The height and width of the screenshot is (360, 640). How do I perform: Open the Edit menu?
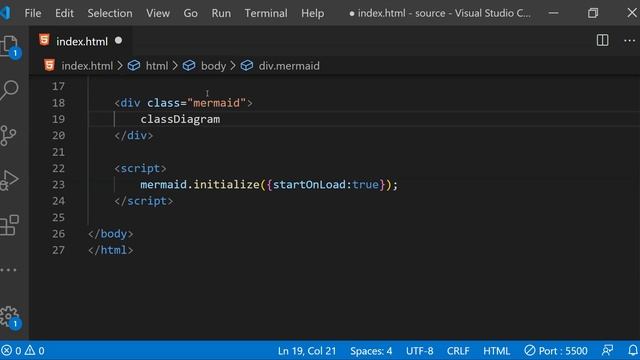(x=64, y=13)
